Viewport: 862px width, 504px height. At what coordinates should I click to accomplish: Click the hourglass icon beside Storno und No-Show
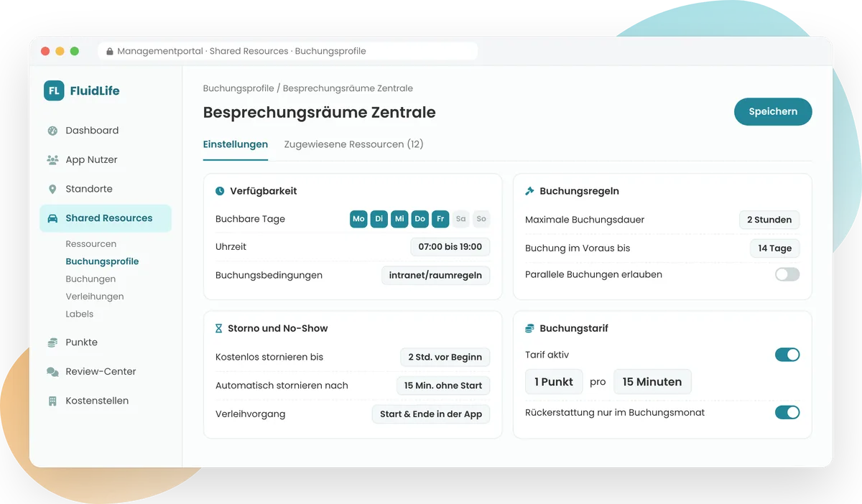pos(219,328)
